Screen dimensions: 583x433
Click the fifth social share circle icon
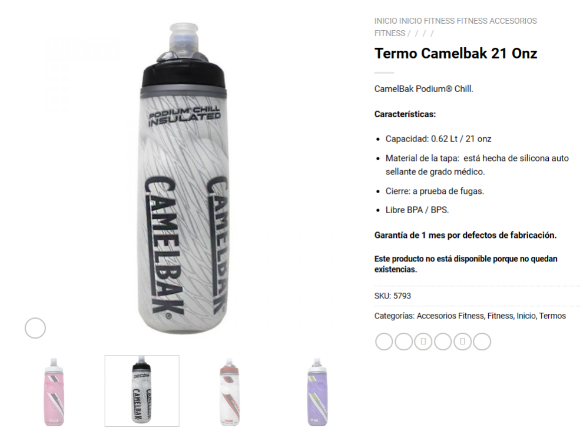click(463, 342)
